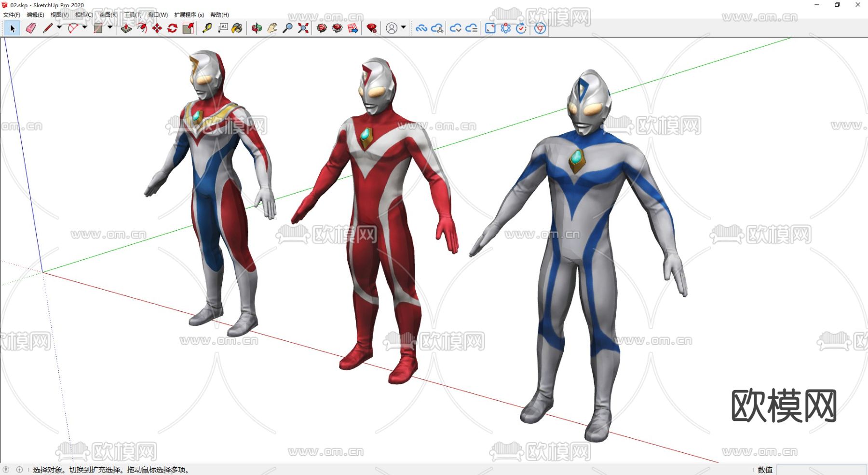868x475 pixels.
Task: Choose the Tape Measure tool
Action: click(207, 28)
